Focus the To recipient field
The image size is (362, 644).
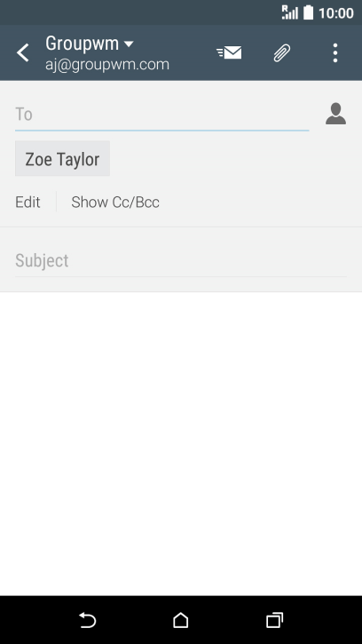pos(161,115)
